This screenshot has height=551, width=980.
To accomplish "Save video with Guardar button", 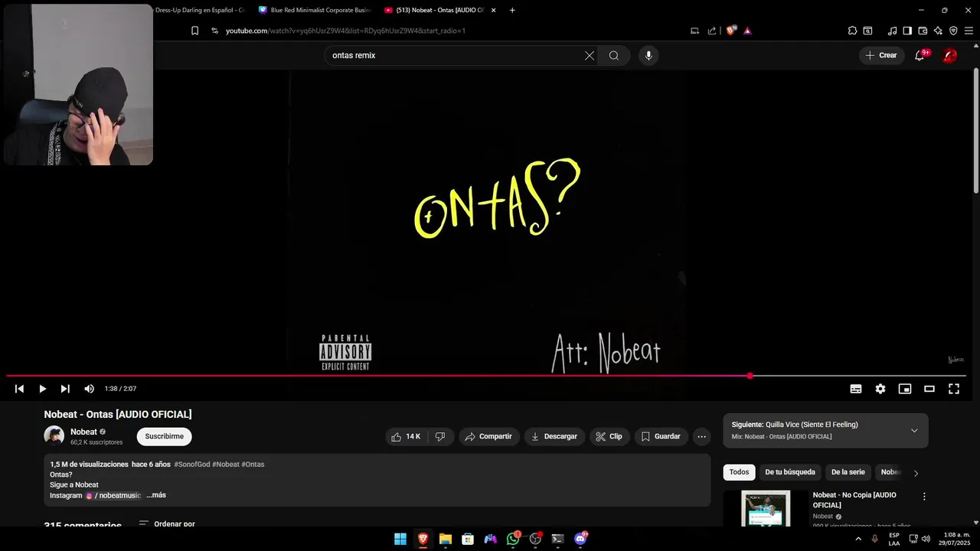I will click(661, 436).
